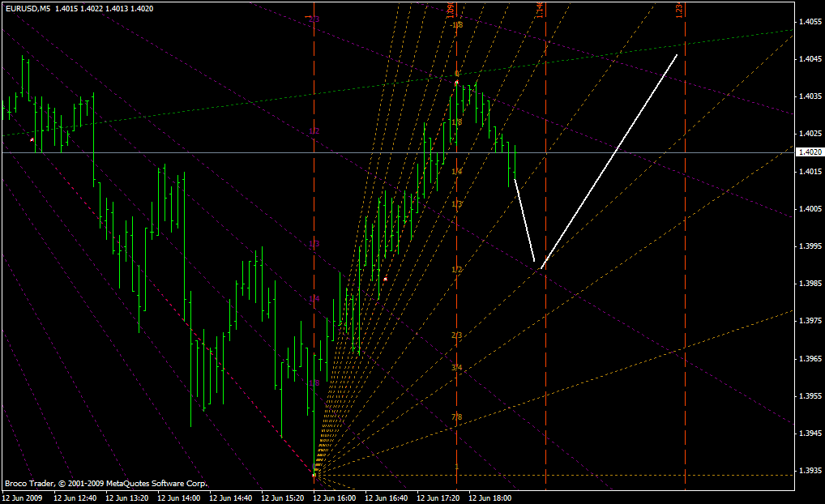
Task: Select the 1.4045 price axis label
Action: tap(810, 59)
